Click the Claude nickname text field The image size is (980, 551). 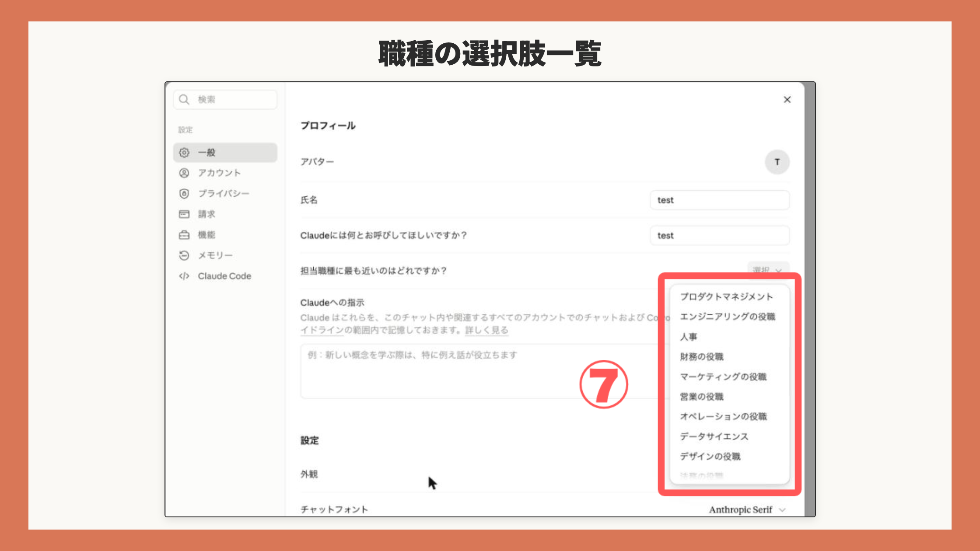(720, 236)
